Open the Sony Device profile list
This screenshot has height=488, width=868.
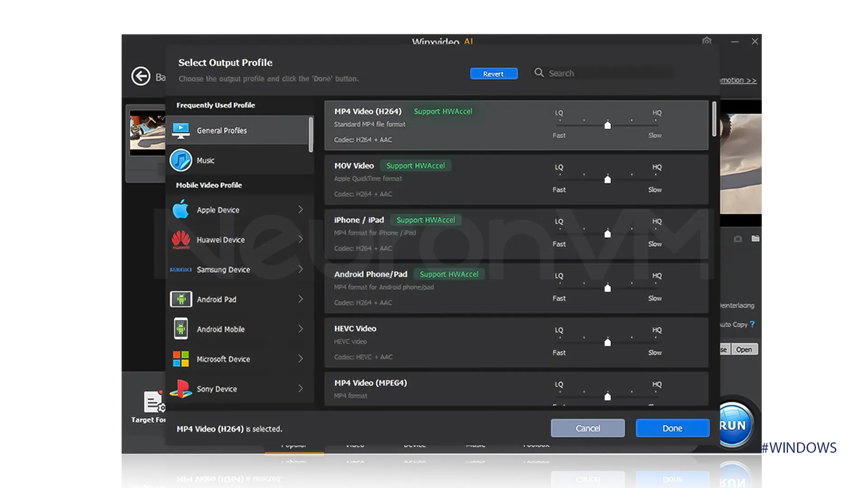(240, 389)
